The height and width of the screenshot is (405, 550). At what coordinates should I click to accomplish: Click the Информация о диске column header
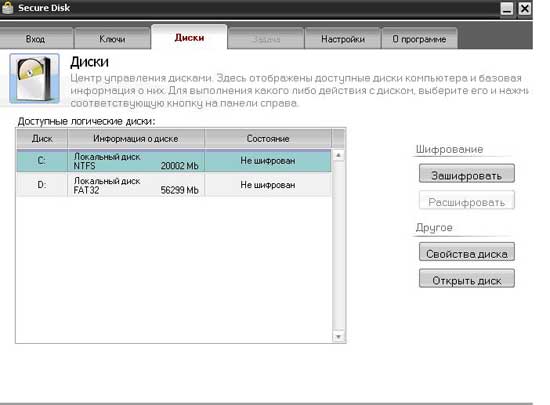pyautogui.click(x=136, y=139)
